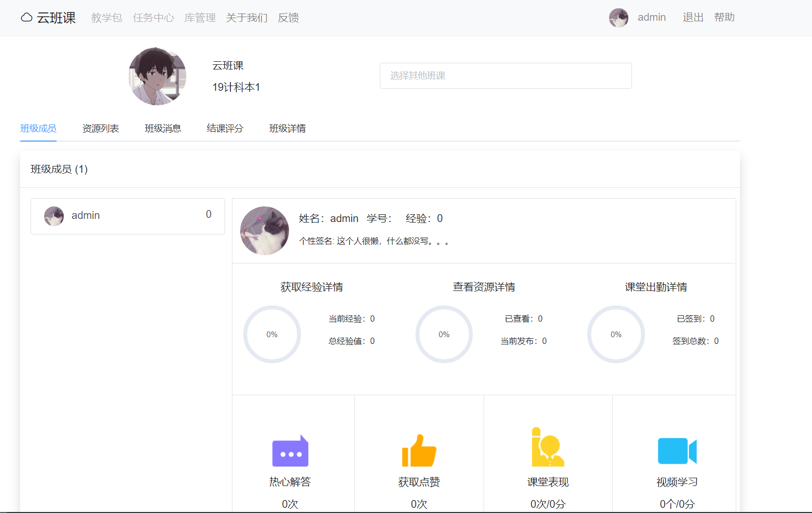812x513 pixels.
Task: Open the 选择其他班课 class selector dropdown
Action: (x=506, y=76)
